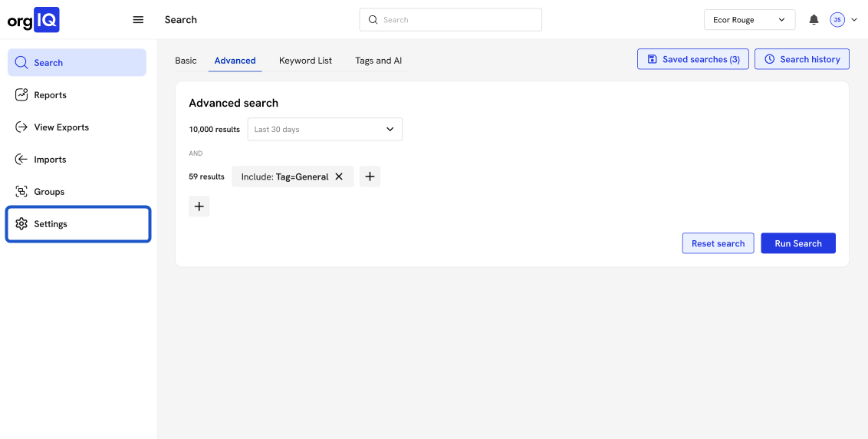
Task: Click the notification bell icon
Action: (814, 20)
